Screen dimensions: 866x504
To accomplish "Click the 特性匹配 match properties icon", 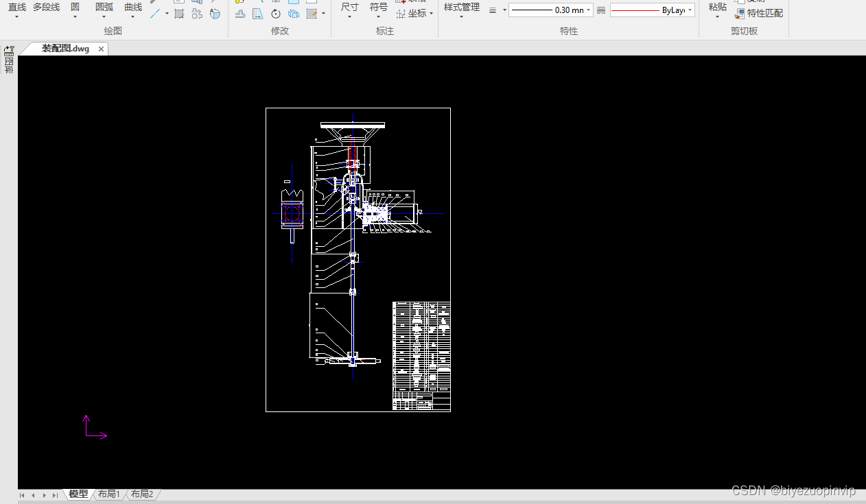I will coord(739,13).
